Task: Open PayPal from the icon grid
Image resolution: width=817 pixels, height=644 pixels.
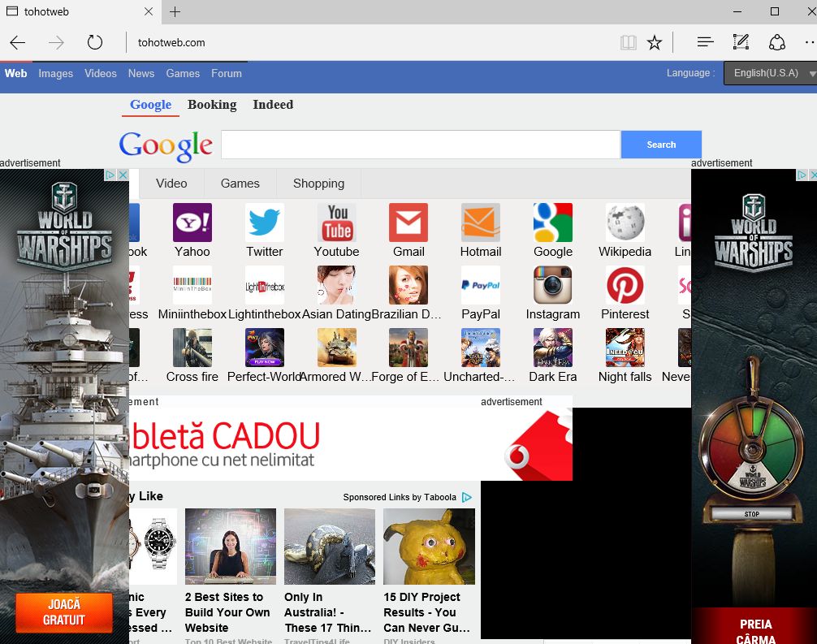Action: [480, 284]
